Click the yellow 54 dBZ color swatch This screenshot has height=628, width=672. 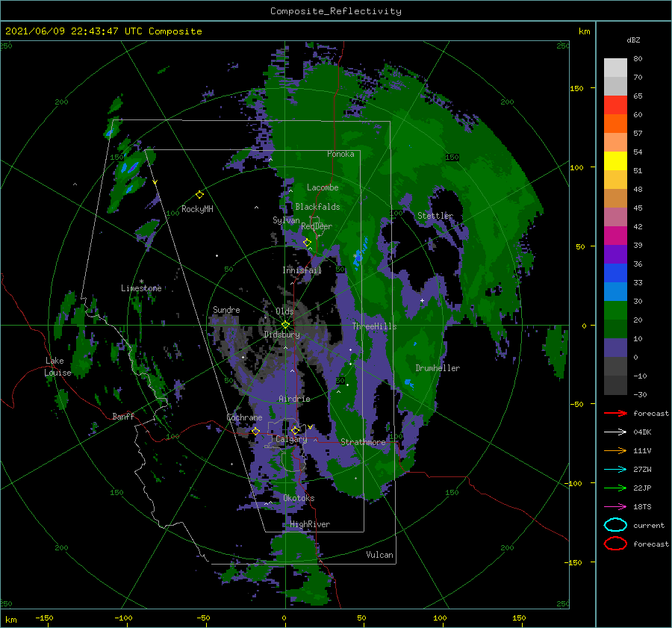615,161
